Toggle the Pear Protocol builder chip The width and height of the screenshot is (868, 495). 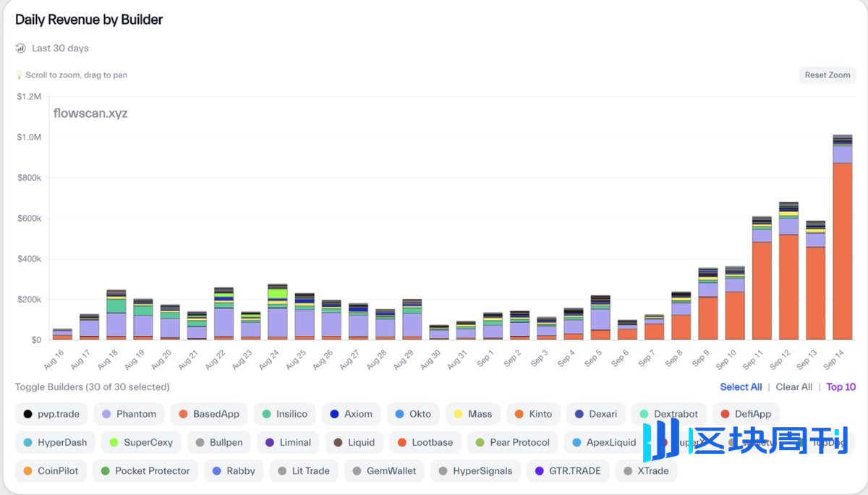click(x=512, y=442)
